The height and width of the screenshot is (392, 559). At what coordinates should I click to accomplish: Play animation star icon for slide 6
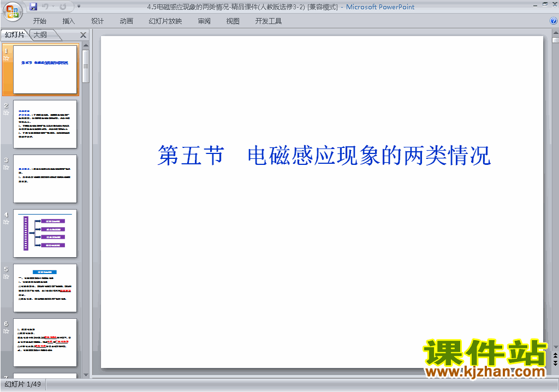pos(6,331)
